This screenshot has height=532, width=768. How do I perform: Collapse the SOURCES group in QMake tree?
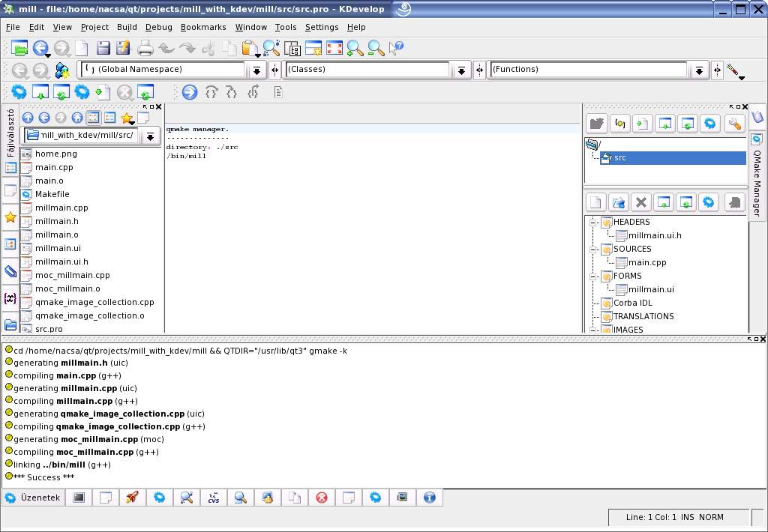(592, 249)
